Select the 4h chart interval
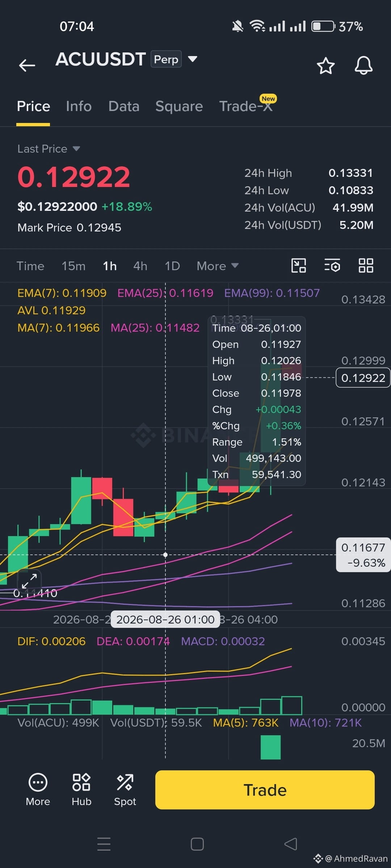 [x=140, y=266]
